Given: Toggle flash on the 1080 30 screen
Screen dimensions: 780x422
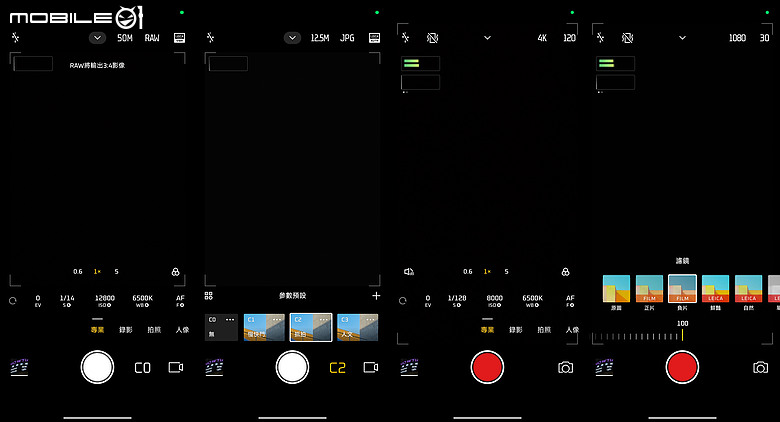Looking at the screenshot, I should [x=600, y=38].
